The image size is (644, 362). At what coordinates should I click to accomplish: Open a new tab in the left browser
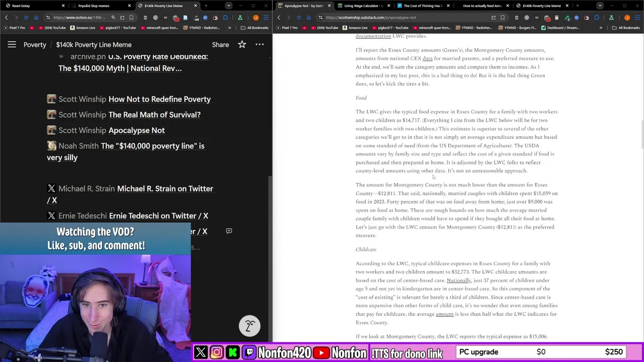[x=206, y=6]
